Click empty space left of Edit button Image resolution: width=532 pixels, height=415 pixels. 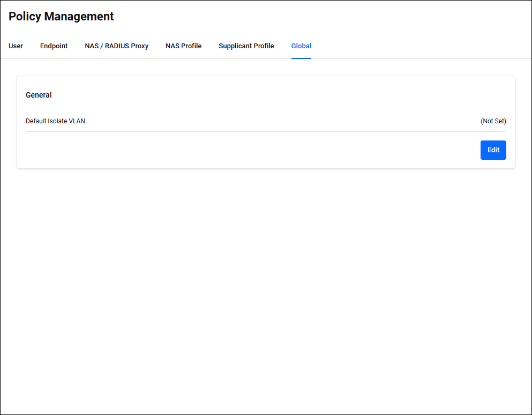point(268,150)
